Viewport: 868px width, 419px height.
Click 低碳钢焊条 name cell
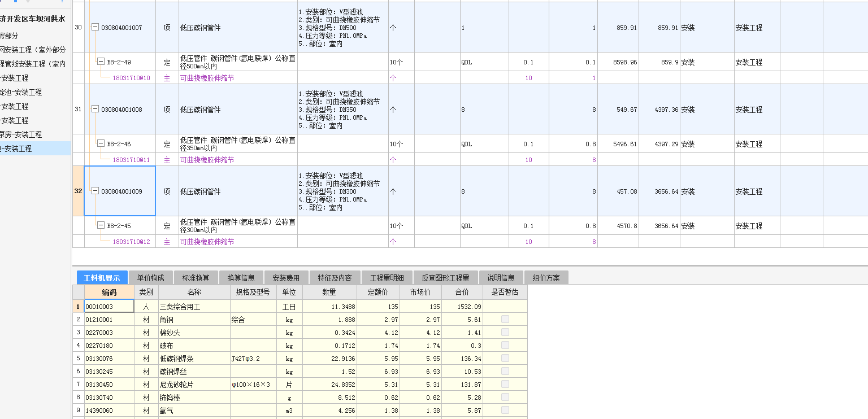pos(194,358)
